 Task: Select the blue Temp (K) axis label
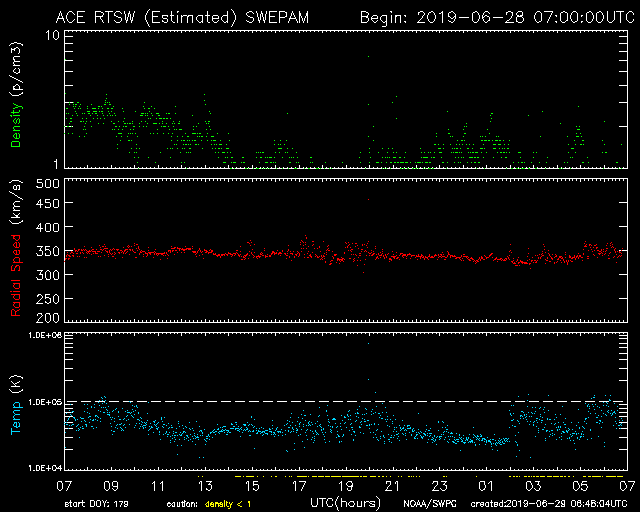click(x=16, y=402)
